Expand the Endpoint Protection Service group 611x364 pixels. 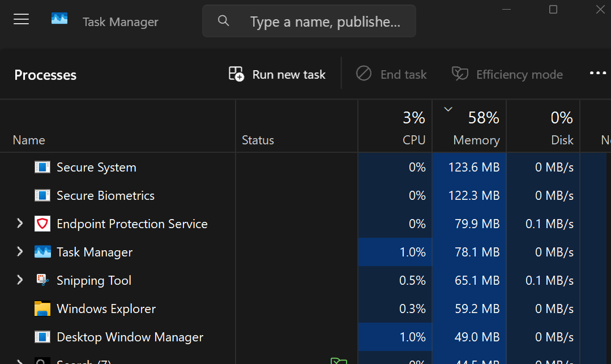click(20, 223)
